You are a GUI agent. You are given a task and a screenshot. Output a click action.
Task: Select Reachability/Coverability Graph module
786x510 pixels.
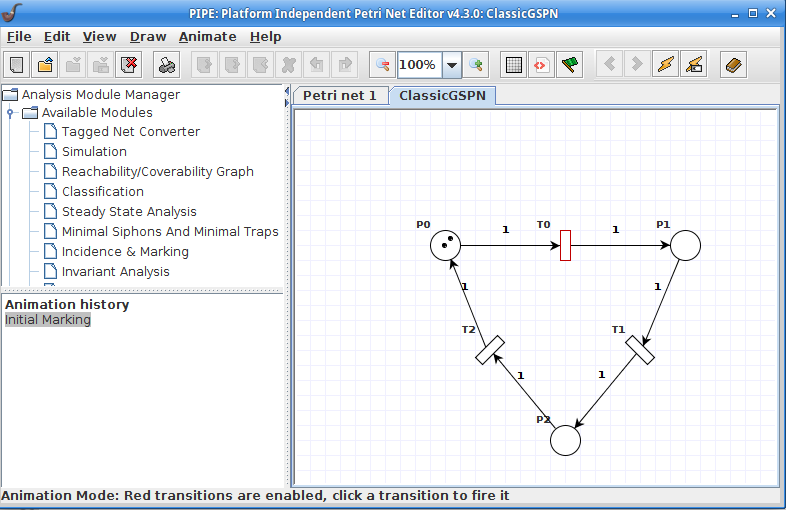[x=157, y=171]
